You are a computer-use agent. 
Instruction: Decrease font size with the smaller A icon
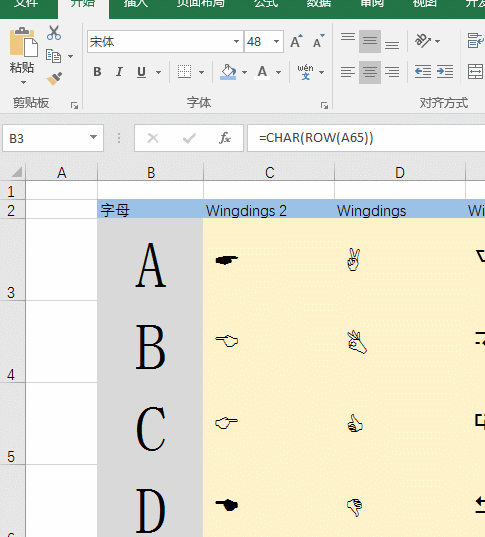[x=319, y=41]
